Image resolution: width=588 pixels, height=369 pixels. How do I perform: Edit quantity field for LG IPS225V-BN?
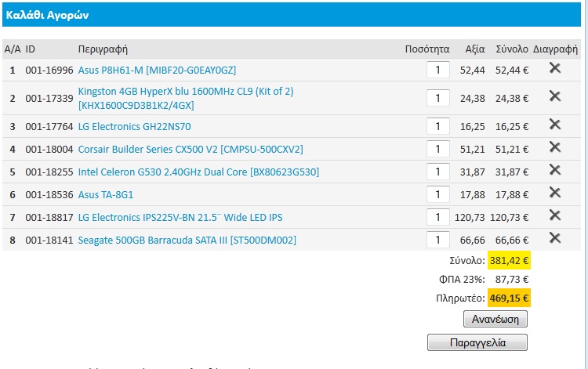(x=438, y=217)
